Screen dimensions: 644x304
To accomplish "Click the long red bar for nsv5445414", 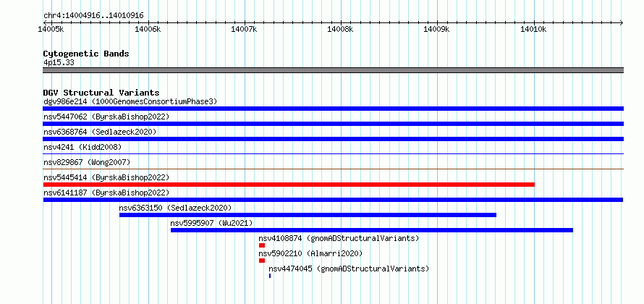I will [289, 185].
